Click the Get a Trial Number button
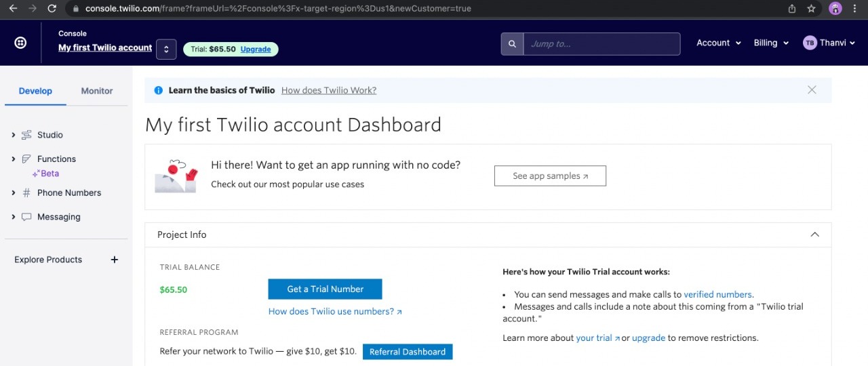 325,289
